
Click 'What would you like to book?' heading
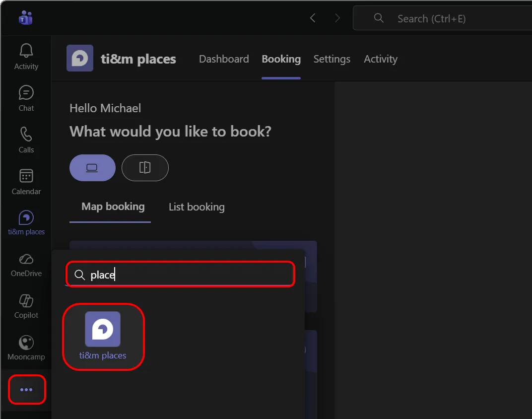click(170, 132)
